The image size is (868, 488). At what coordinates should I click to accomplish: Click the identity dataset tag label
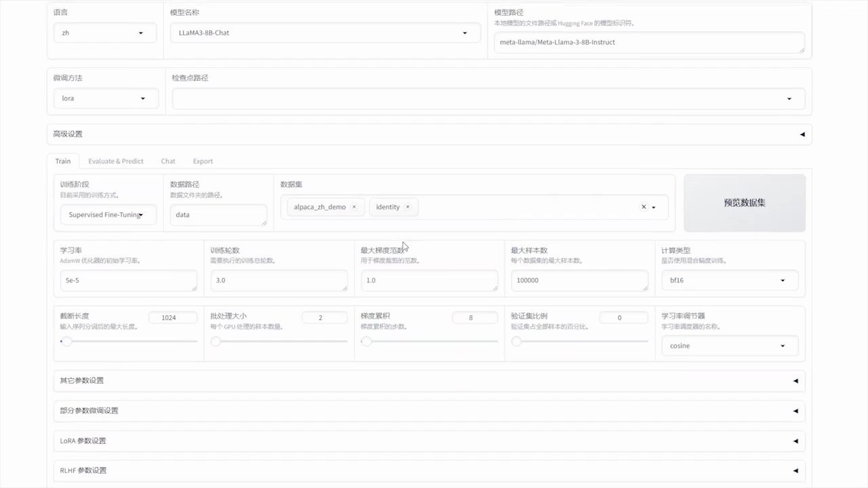point(388,207)
